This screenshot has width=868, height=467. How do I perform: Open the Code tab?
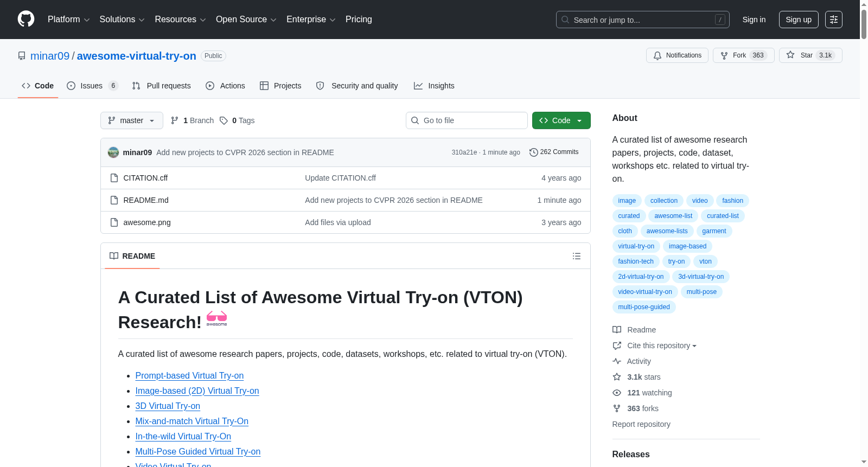click(37, 86)
